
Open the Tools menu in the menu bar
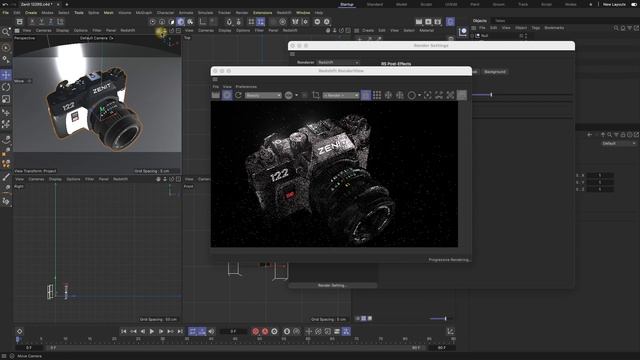79,13
